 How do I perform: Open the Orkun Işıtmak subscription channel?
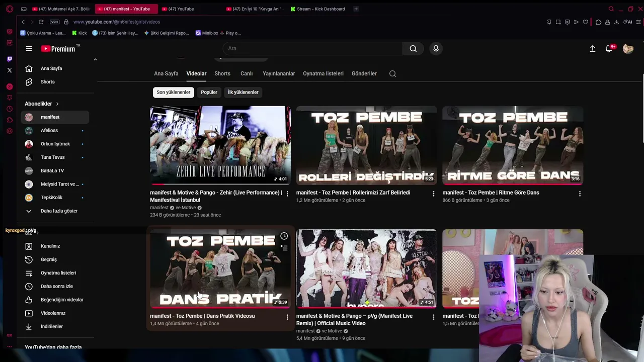click(55, 144)
